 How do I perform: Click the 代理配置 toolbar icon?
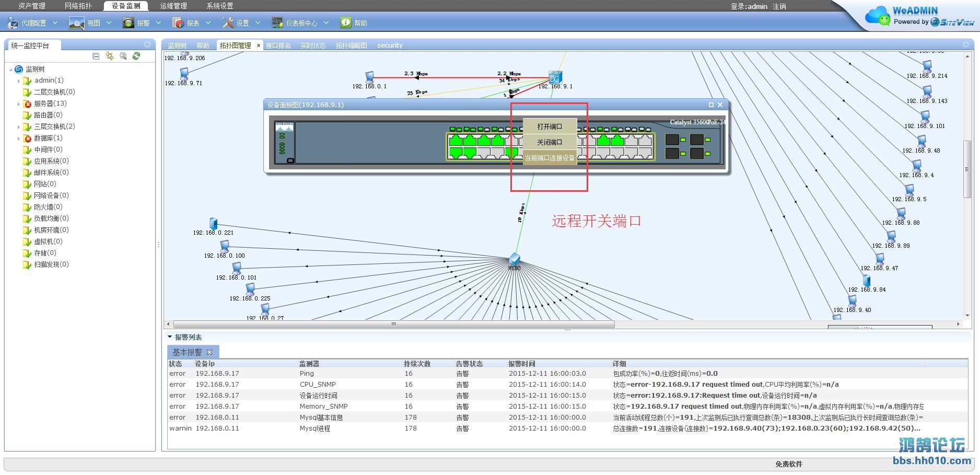[x=13, y=22]
